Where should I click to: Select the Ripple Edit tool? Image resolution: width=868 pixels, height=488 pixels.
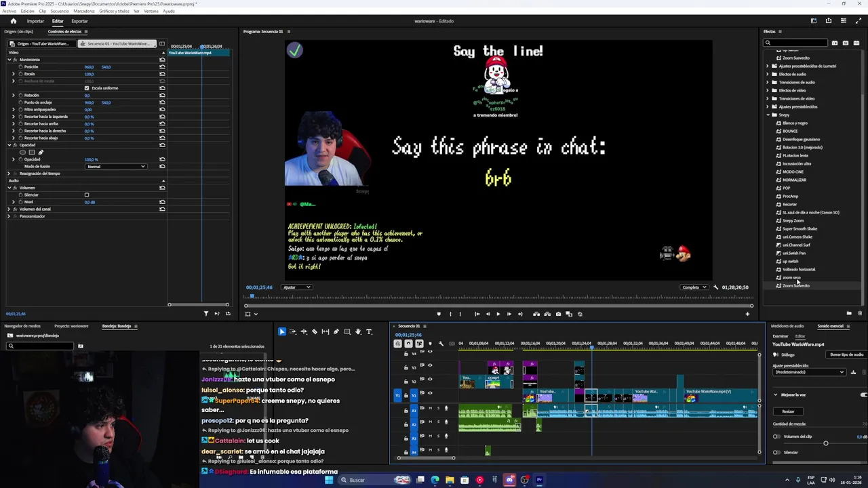tap(304, 331)
